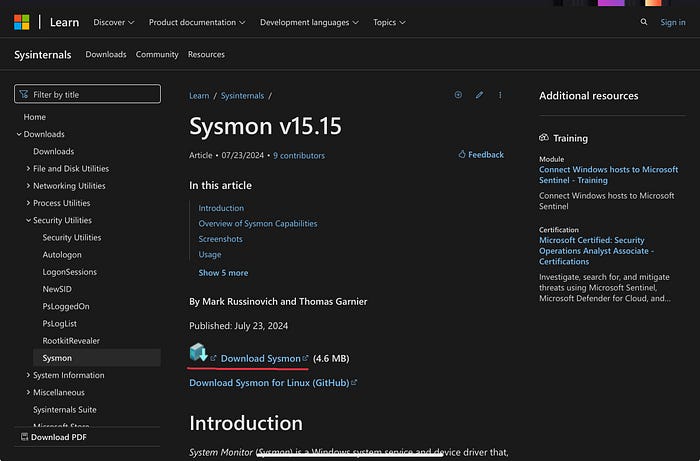
Task: Select the nested Downloads page item
Action: pos(54,151)
